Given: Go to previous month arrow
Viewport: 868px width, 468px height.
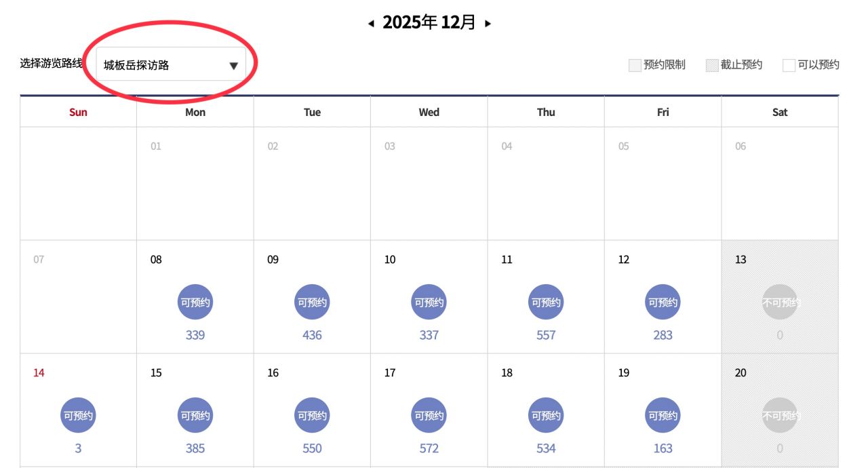Looking at the screenshot, I should click(371, 24).
